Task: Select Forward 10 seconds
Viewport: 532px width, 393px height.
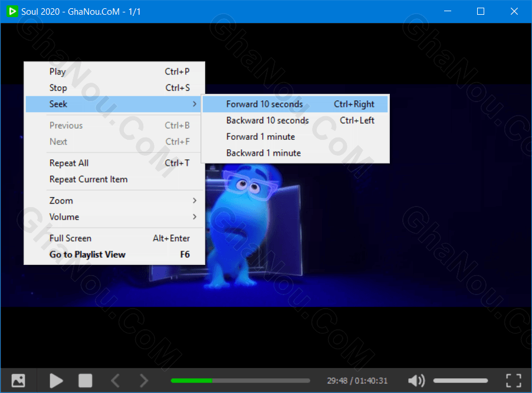Action: point(295,104)
